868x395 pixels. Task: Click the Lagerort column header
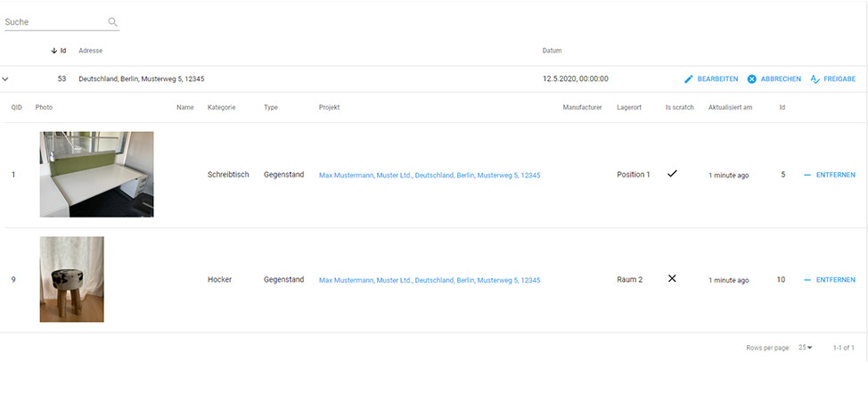pyautogui.click(x=629, y=108)
